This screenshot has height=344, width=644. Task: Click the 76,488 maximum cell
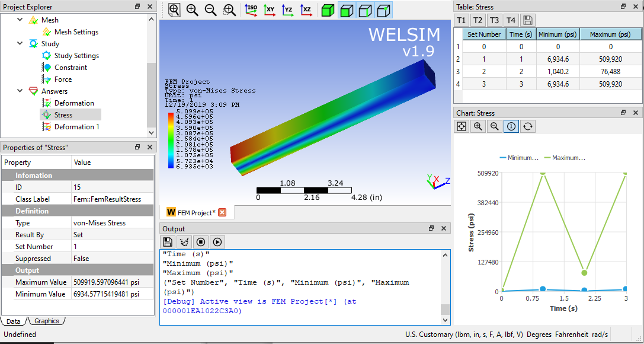611,72
